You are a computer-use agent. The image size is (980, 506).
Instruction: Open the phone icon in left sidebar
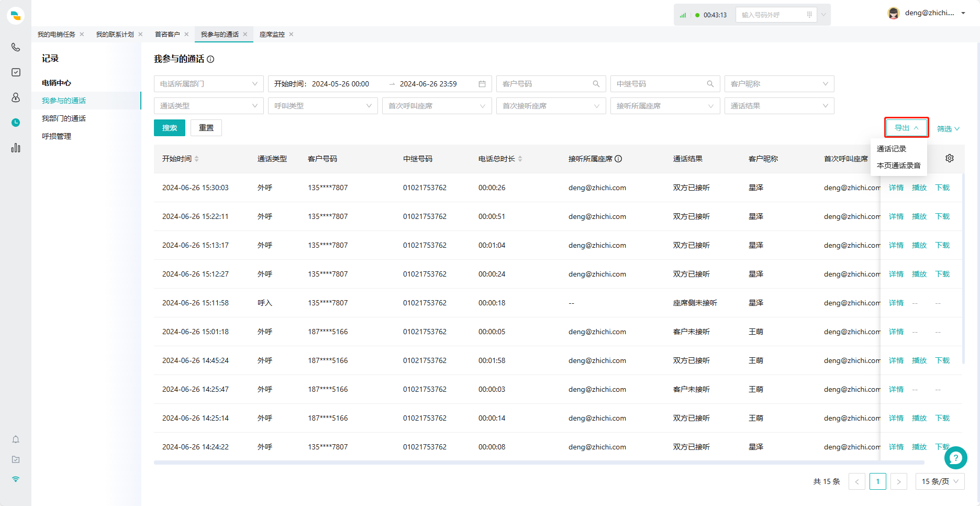pyautogui.click(x=16, y=47)
